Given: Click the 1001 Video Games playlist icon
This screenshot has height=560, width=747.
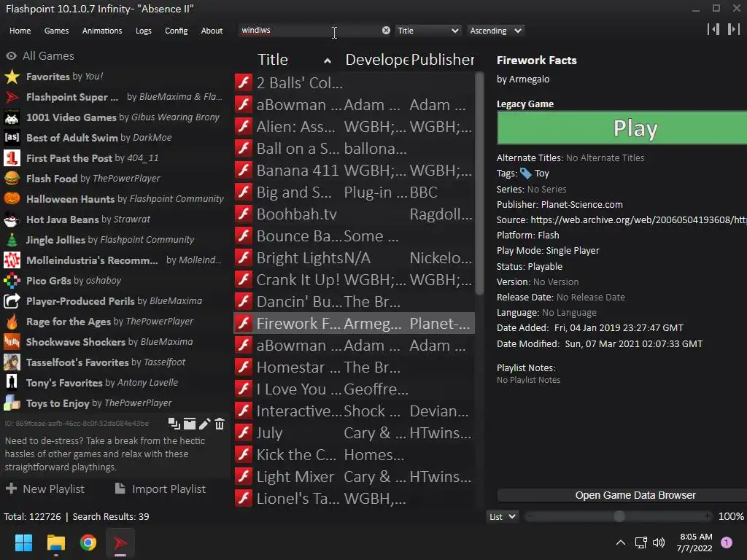Looking at the screenshot, I should pos(12,117).
